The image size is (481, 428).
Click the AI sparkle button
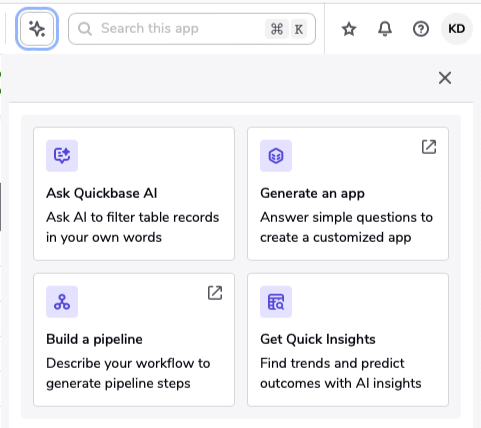point(37,29)
